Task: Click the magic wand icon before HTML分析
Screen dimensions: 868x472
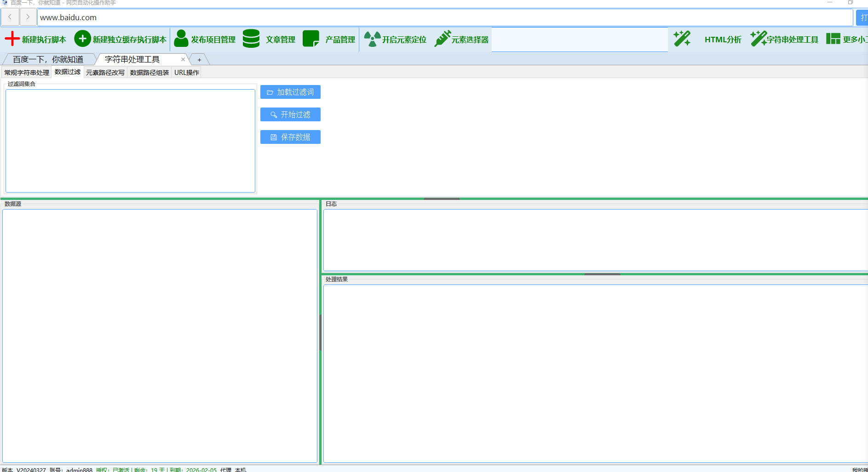Action: coord(682,39)
